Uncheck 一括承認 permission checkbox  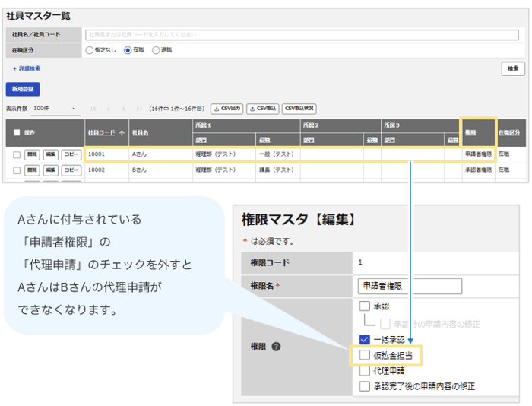tap(364, 339)
